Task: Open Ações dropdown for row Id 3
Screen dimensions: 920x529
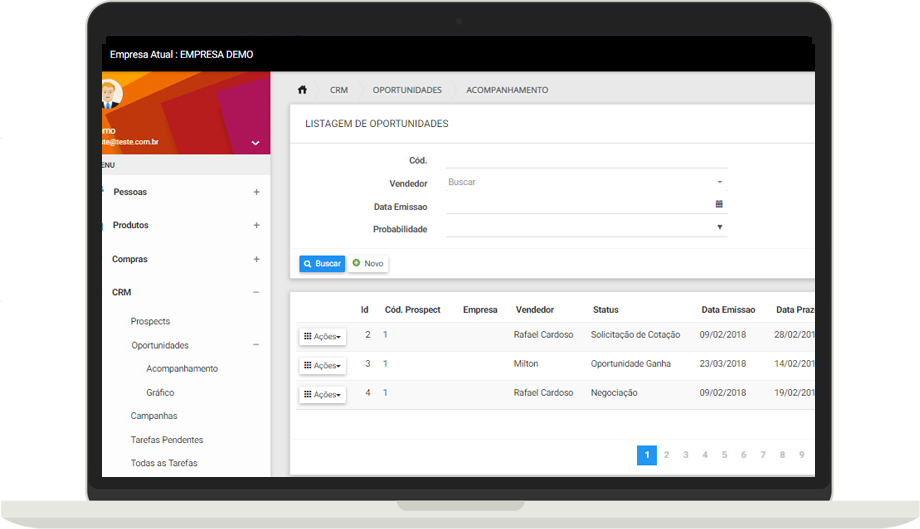Action: 322,365
